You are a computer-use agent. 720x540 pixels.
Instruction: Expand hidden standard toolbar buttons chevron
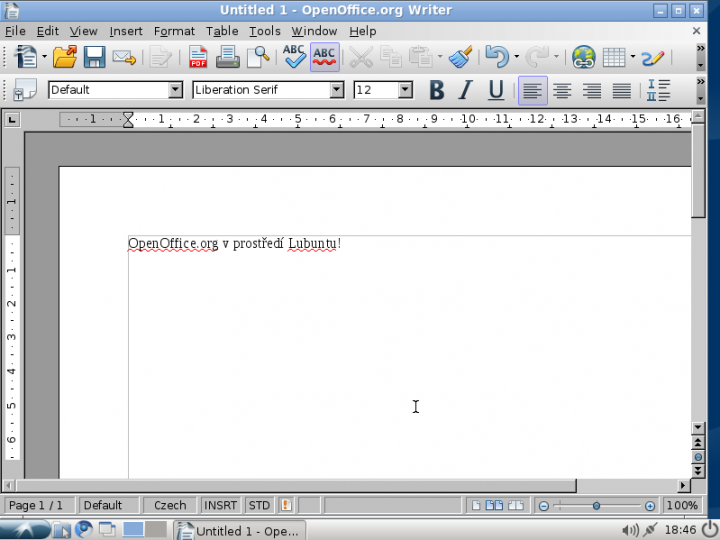[x=700, y=48]
